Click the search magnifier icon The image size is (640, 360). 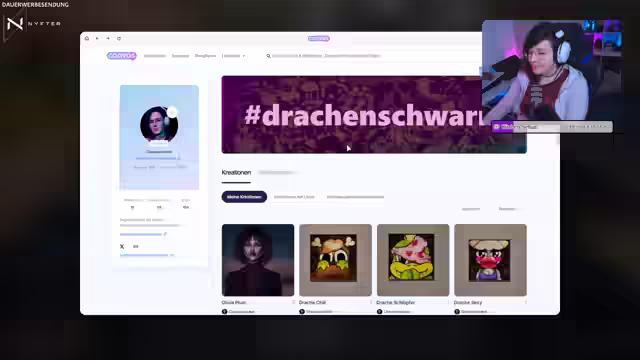coord(268,56)
